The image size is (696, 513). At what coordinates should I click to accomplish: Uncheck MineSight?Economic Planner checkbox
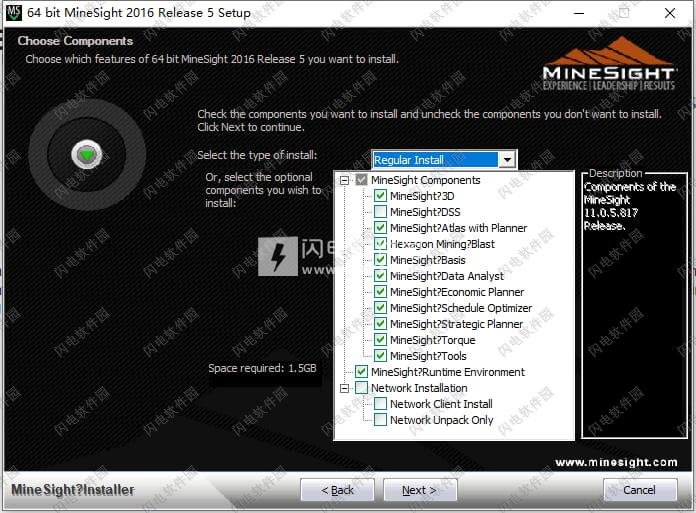(x=380, y=292)
